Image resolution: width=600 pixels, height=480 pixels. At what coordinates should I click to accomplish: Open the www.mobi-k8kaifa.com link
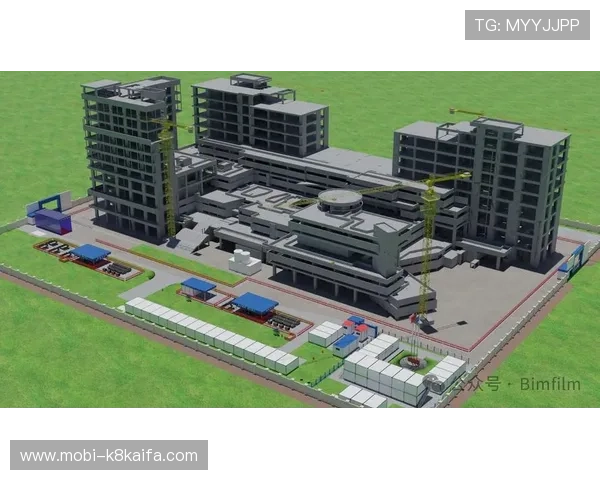click(108, 456)
